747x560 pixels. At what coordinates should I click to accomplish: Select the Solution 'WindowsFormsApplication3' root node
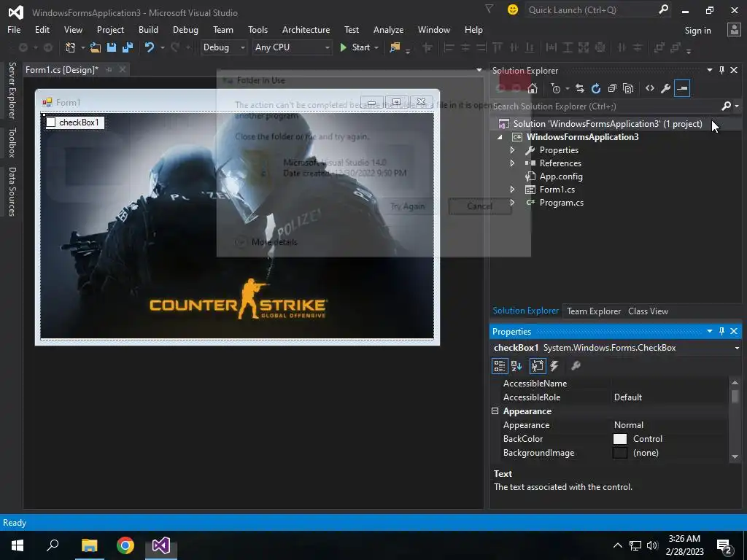pos(608,124)
